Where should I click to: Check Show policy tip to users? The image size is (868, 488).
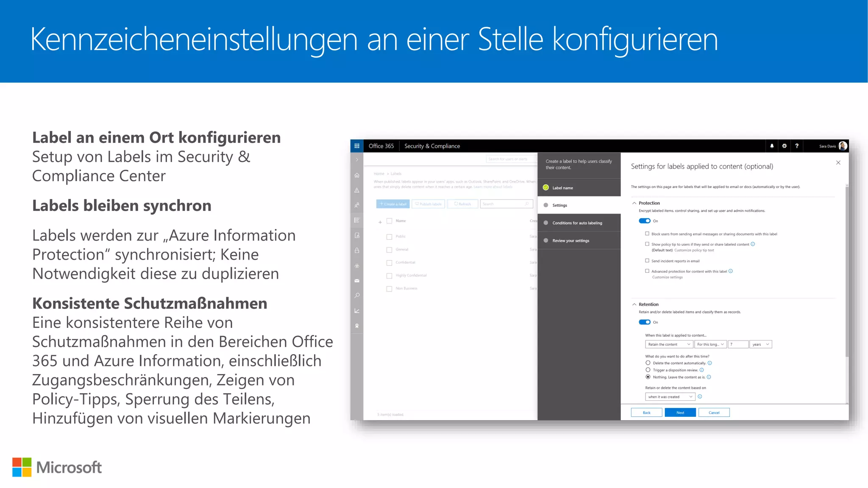click(647, 244)
